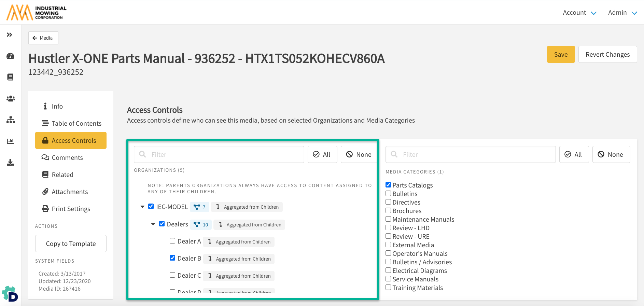Open the users group icon in sidebar
644x306 pixels.
point(10,99)
